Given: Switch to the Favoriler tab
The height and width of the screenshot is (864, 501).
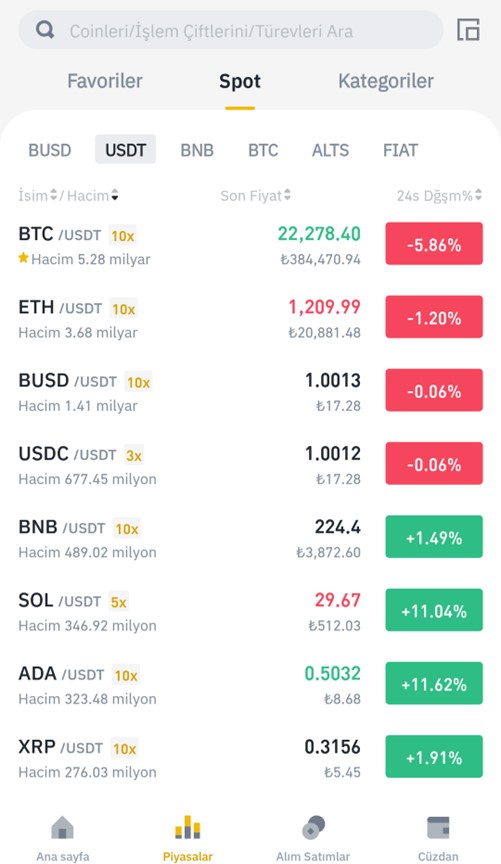Looking at the screenshot, I should 105,81.
